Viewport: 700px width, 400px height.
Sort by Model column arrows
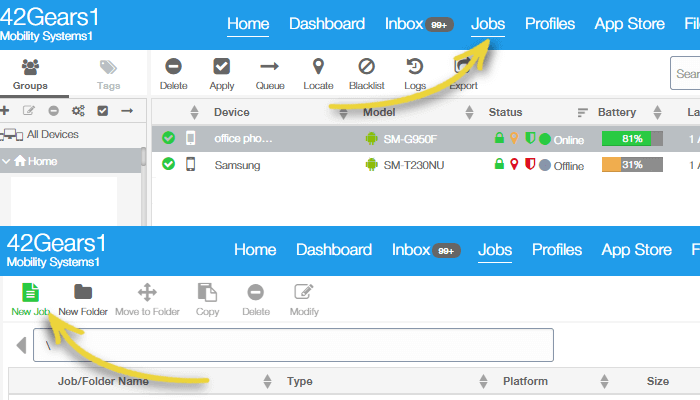469,112
